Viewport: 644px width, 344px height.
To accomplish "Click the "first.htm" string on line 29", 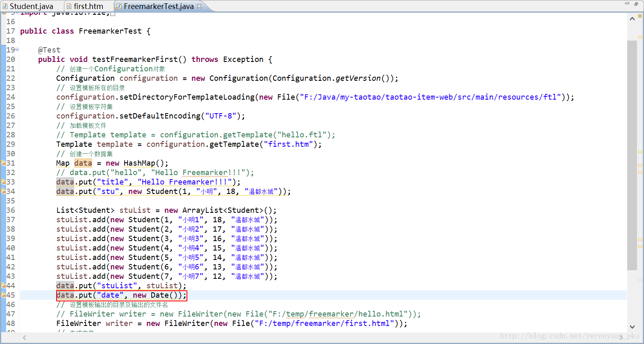I will coord(289,144).
